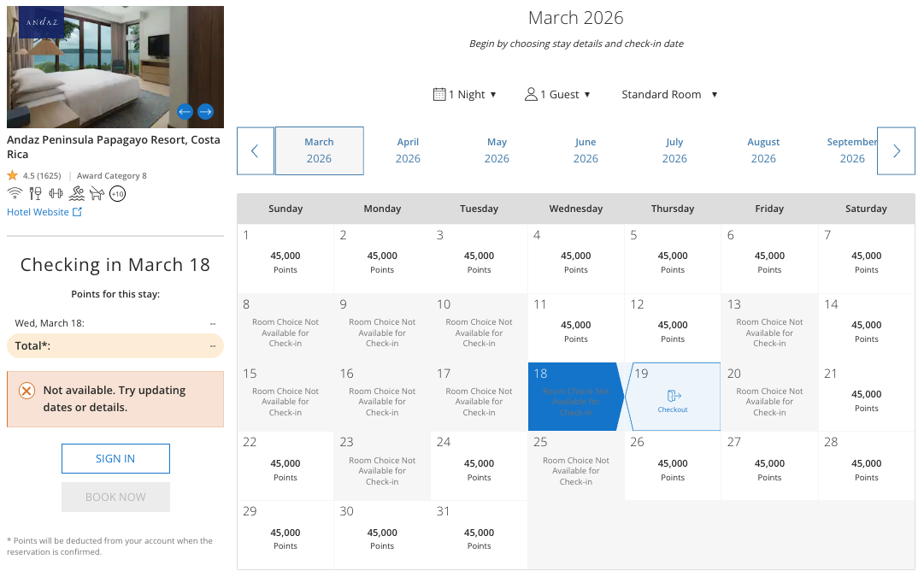The height and width of the screenshot is (577, 924).
Task: Click the swimming pool amenity icon
Action: pos(77,193)
